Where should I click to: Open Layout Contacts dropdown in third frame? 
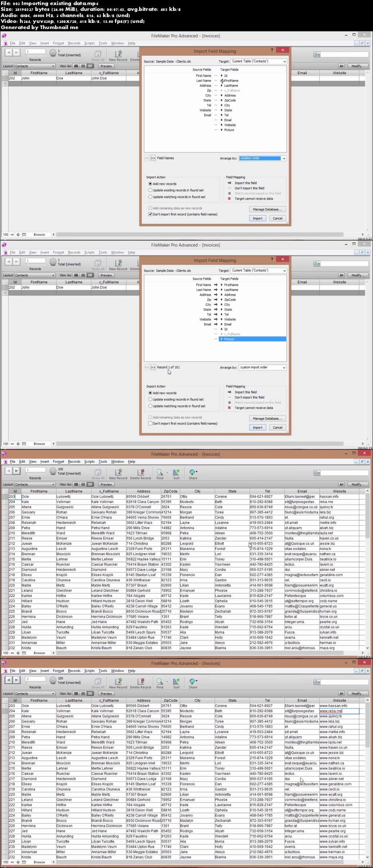(x=35, y=484)
